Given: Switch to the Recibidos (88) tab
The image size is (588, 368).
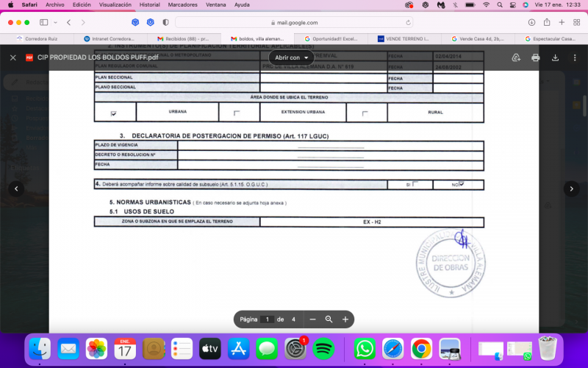Looking at the screenshot, I should pos(184,39).
